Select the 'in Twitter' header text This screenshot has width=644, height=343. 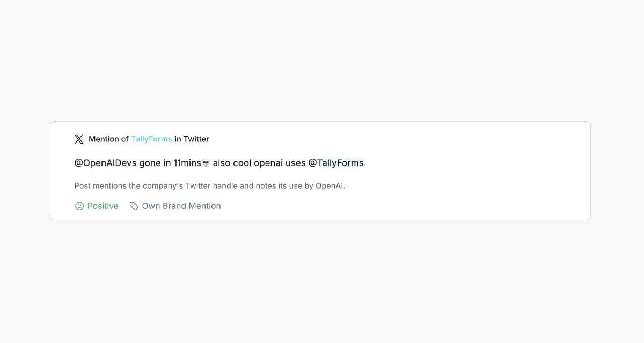pos(192,139)
